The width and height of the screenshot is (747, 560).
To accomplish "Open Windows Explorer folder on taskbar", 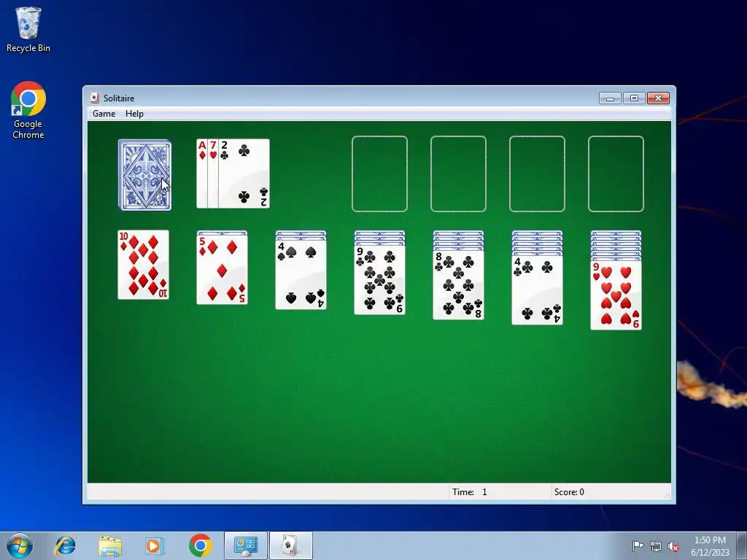I will click(x=110, y=545).
